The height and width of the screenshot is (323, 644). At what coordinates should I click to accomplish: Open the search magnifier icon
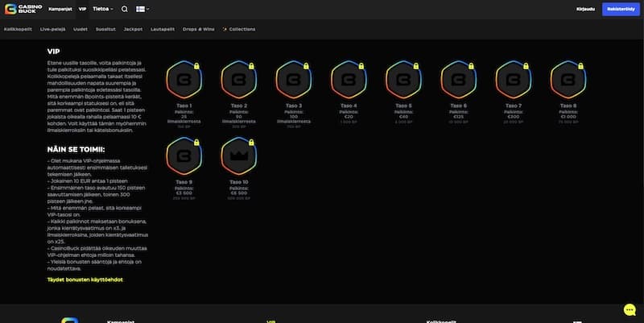[x=125, y=9]
